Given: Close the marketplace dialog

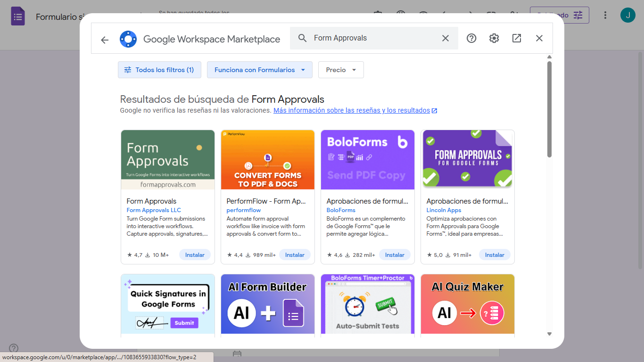Looking at the screenshot, I should [x=539, y=38].
